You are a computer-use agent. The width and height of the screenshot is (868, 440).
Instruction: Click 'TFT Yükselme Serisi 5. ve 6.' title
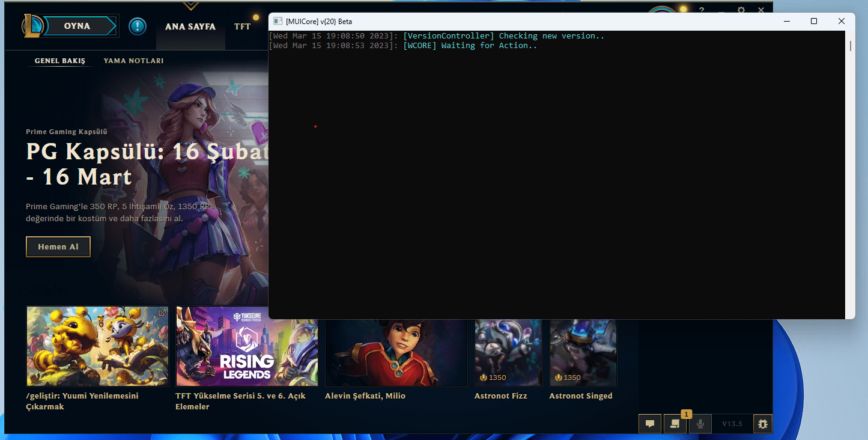240,402
